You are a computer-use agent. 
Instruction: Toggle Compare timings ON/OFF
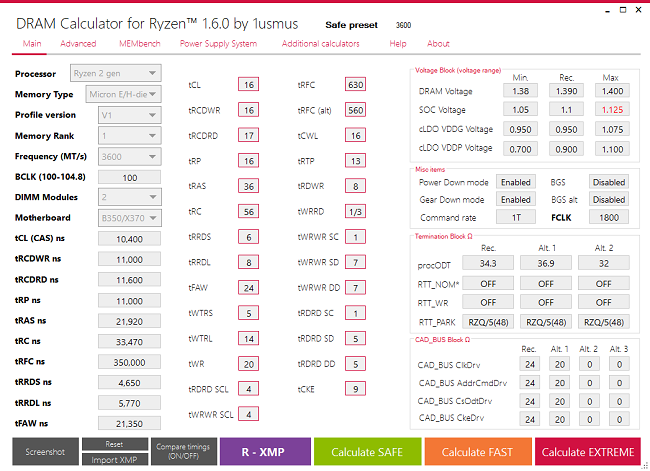coord(182,452)
